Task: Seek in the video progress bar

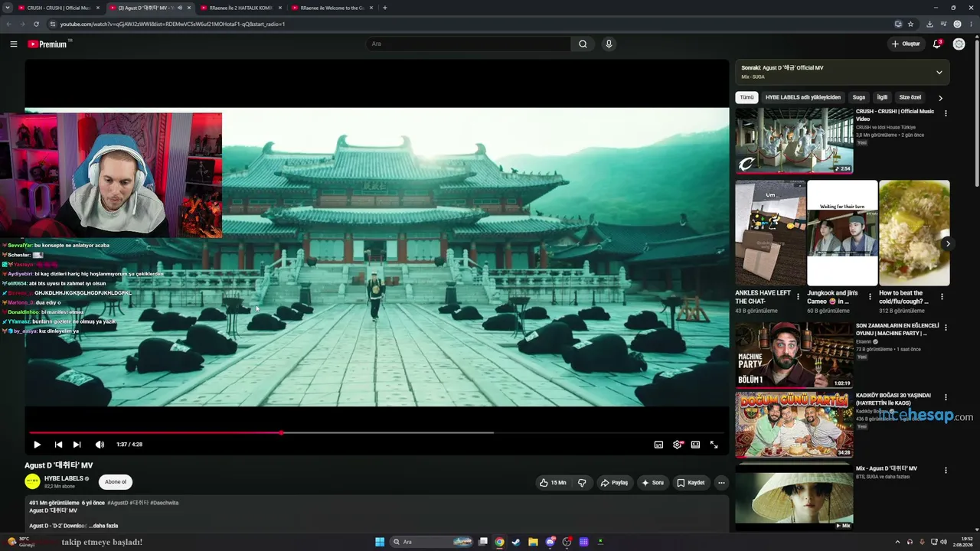Action: (x=377, y=433)
